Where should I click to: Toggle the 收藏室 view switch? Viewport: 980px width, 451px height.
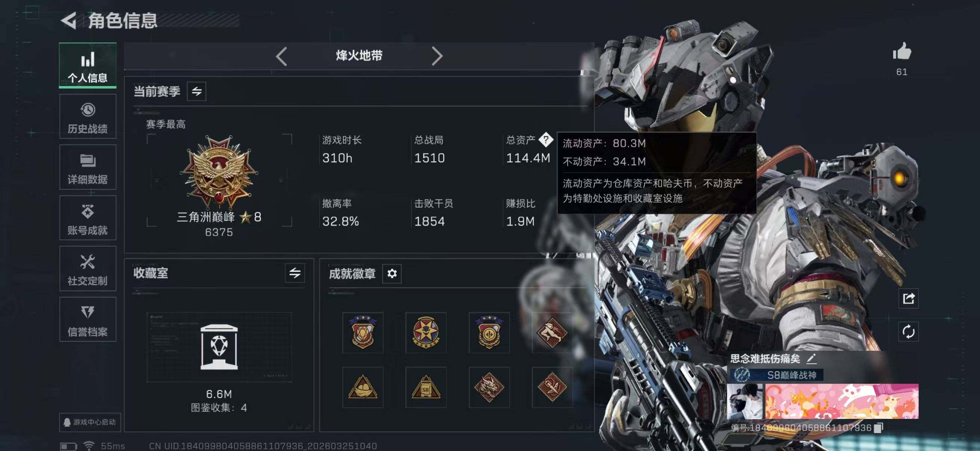295,273
